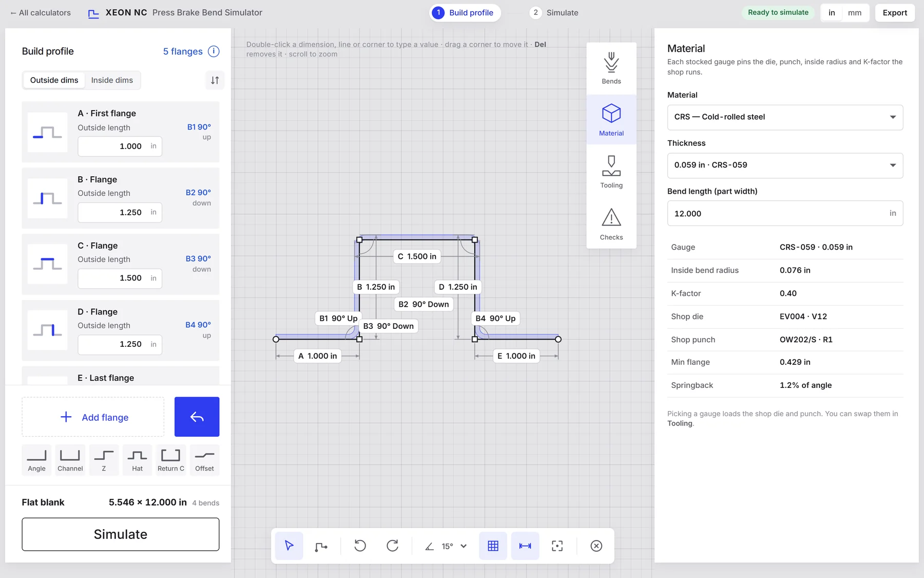924x578 pixels.
Task: Reverse flange order with sort arrows icon
Action: pos(215,80)
